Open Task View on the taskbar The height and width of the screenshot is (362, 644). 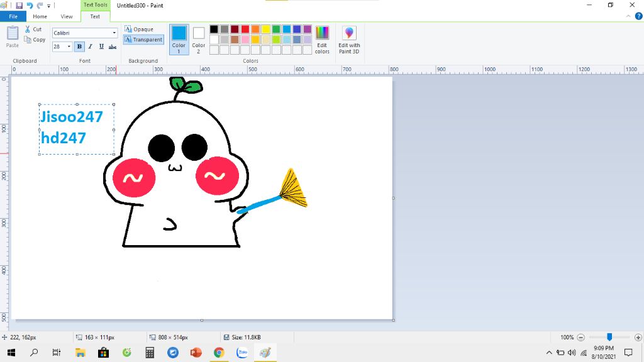56,353
